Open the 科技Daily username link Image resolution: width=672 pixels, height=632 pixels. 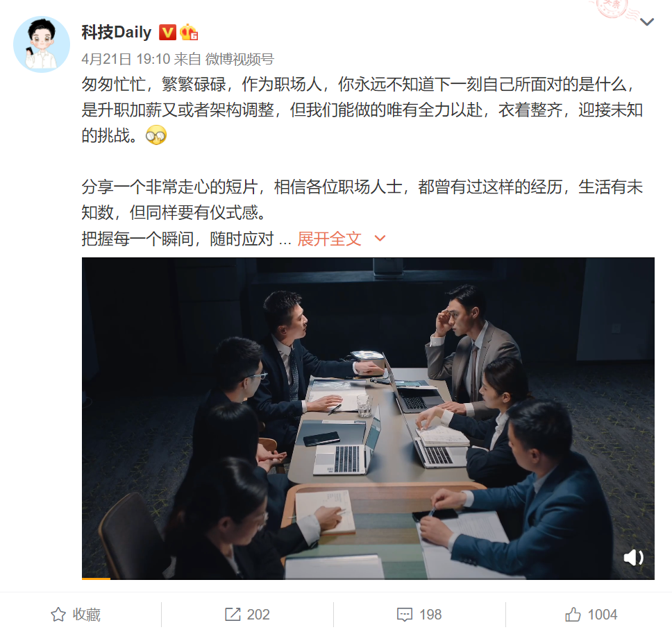point(117,33)
